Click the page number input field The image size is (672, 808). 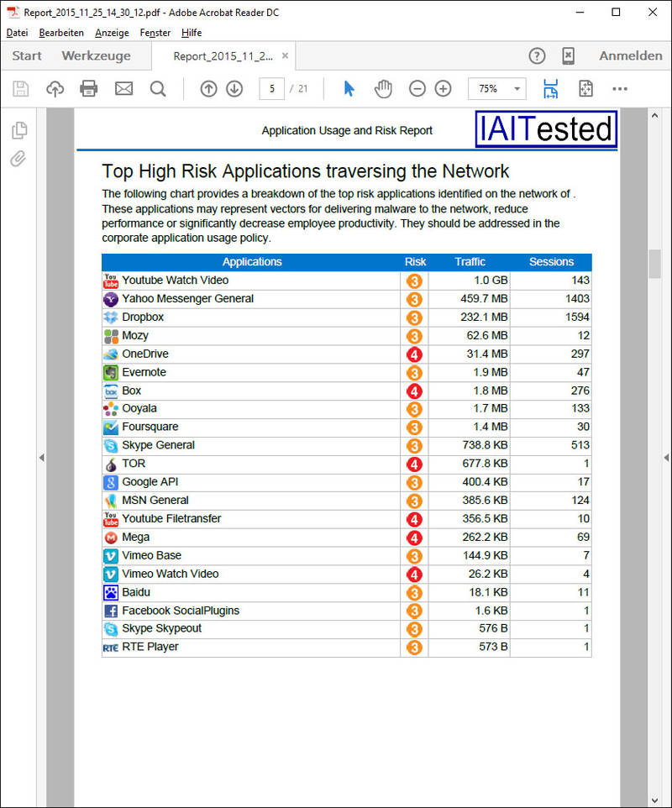(271, 89)
